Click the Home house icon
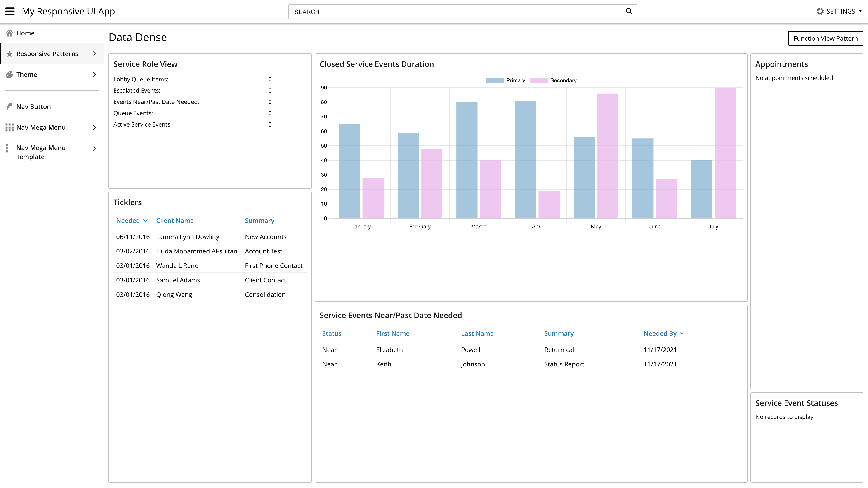868x488 pixels. click(x=9, y=33)
